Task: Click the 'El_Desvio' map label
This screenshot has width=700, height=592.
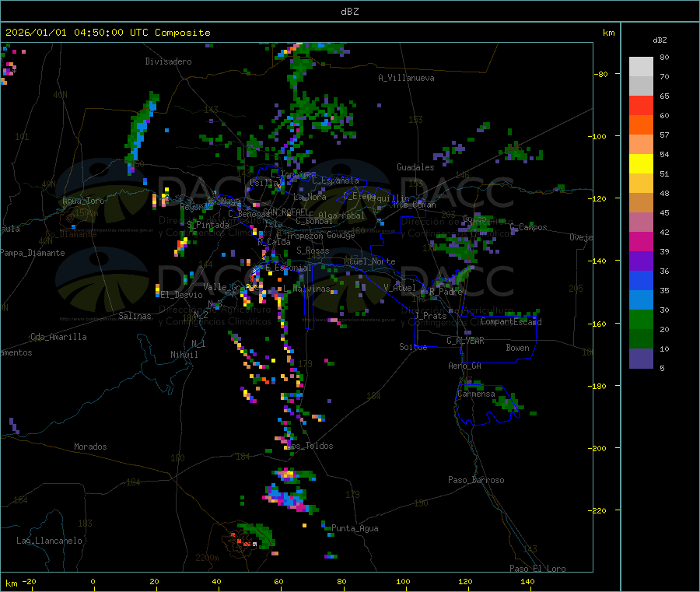Action: point(181,295)
